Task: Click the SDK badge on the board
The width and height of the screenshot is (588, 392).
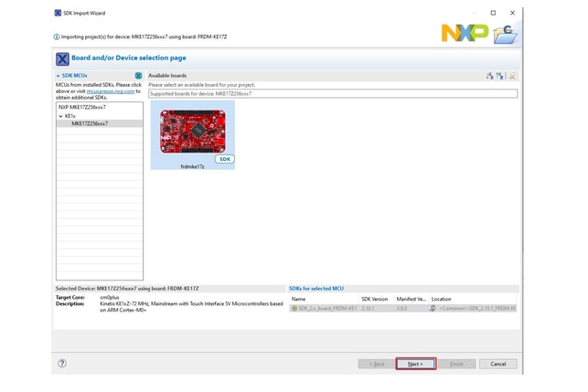Action: tap(224, 159)
